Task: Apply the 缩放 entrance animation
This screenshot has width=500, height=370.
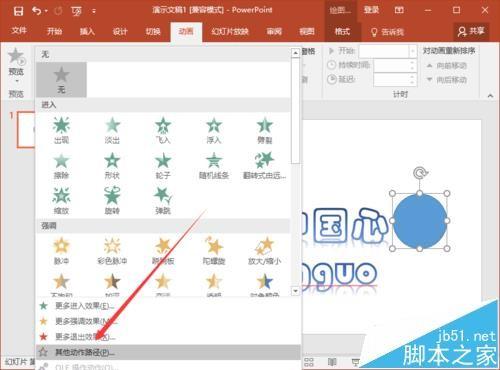Action: tap(61, 201)
